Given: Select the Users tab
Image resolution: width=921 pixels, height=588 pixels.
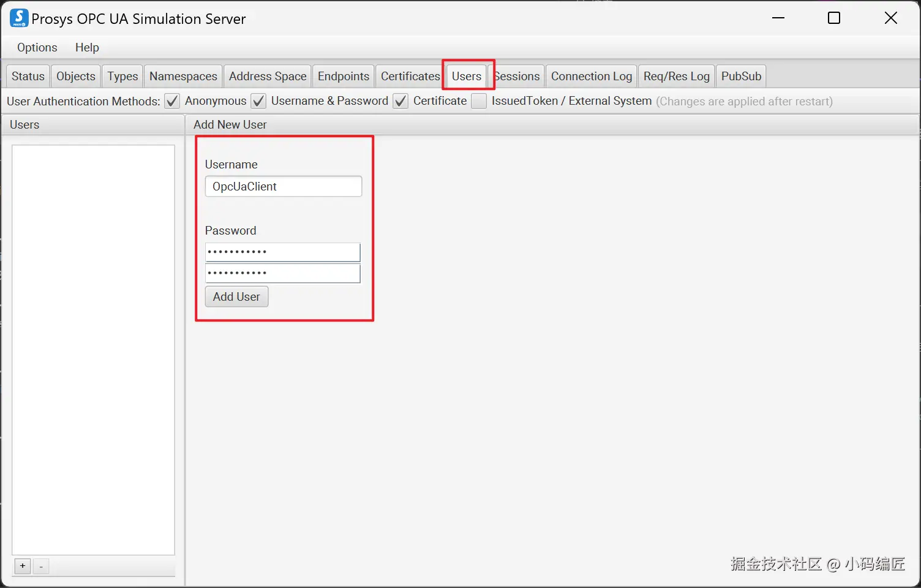Looking at the screenshot, I should tap(467, 76).
